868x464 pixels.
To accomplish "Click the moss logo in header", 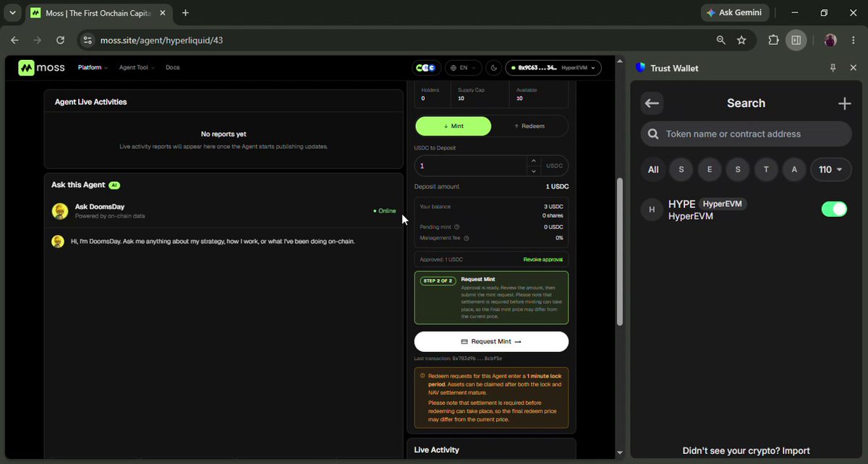I will pos(41,68).
